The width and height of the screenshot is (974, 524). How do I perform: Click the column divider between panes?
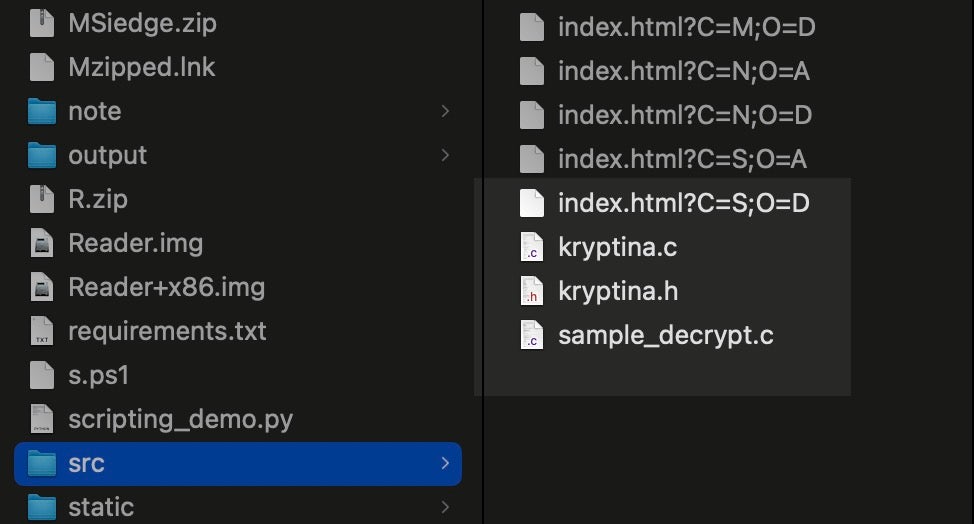click(x=483, y=260)
